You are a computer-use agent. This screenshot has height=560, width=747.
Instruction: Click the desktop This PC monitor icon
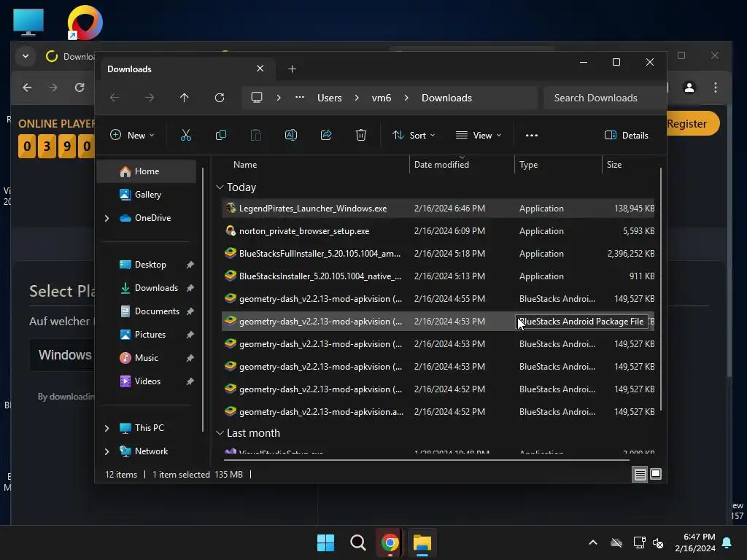28,23
